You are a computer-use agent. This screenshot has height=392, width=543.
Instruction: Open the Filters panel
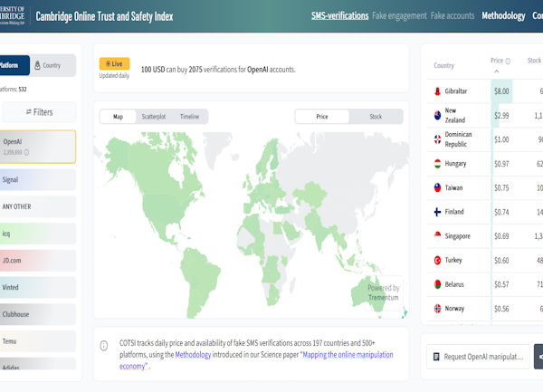pos(39,112)
